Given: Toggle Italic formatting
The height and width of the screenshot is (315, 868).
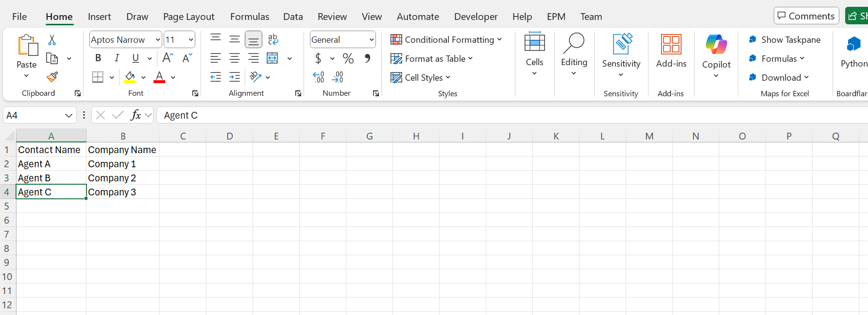Looking at the screenshot, I should [x=117, y=58].
